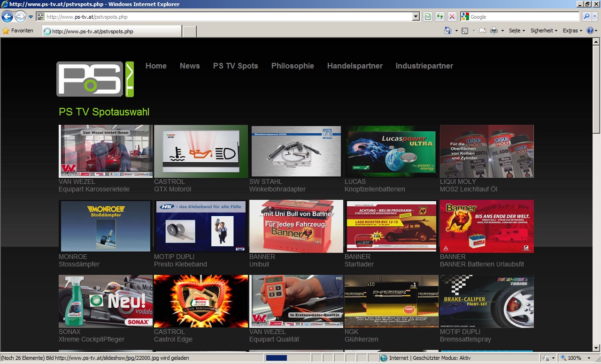Expand the zoom level dropdown arrow
The width and height of the screenshot is (601, 364).
click(x=588, y=358)
